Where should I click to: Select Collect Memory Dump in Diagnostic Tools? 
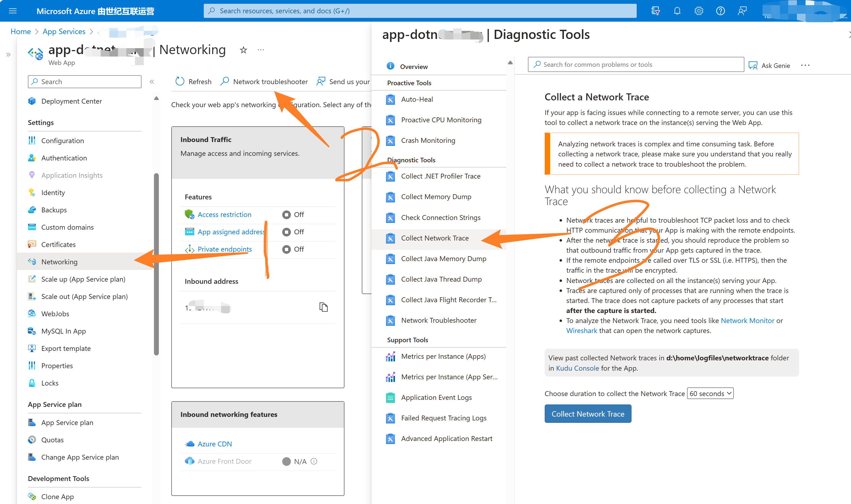coord(436,197)
